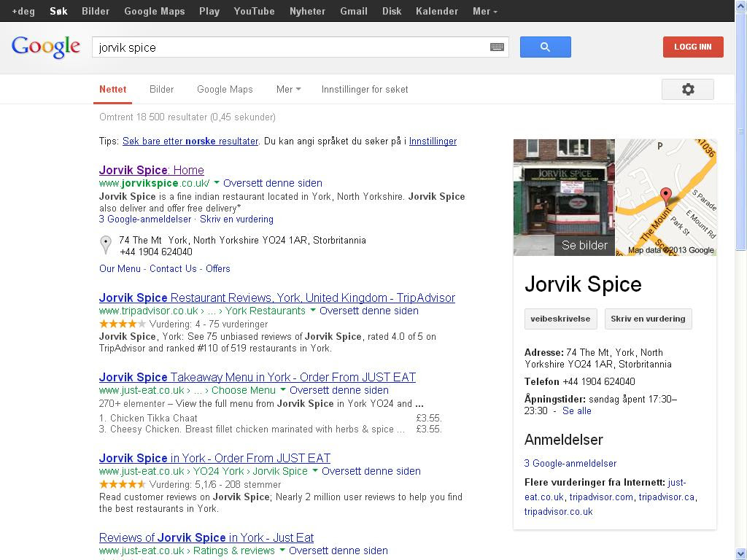Open Bilder from the black top bar
The height and width of the screenshot is (560, 747).
click(96, 11)
